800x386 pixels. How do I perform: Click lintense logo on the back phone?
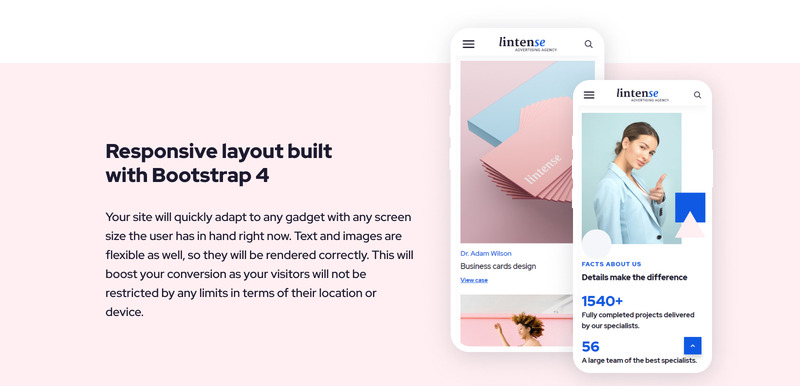[528, 44]
